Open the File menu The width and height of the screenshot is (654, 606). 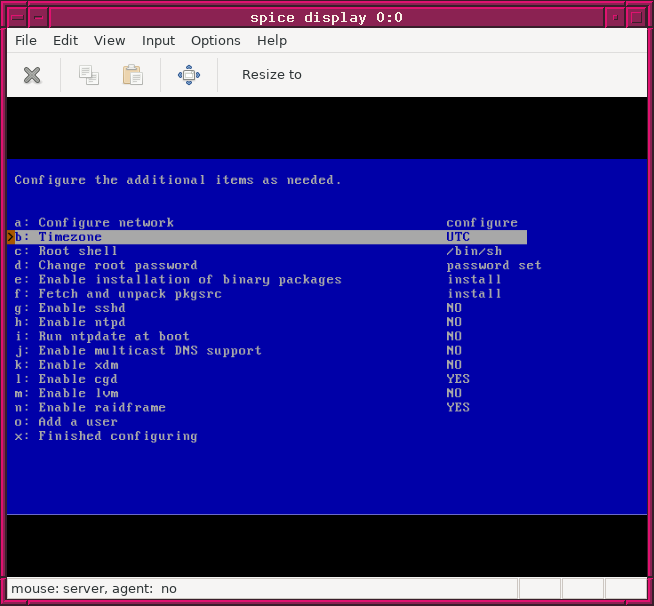26,41
